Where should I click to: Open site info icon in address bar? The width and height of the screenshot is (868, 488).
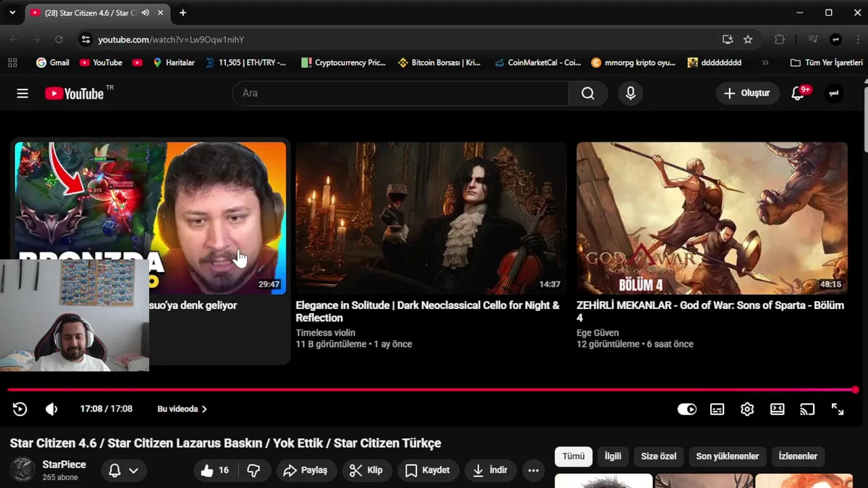tap(85, 39)
